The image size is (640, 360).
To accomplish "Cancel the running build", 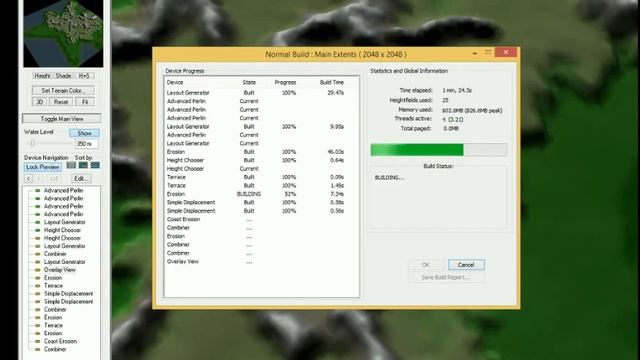I will [x=466, y=265].
